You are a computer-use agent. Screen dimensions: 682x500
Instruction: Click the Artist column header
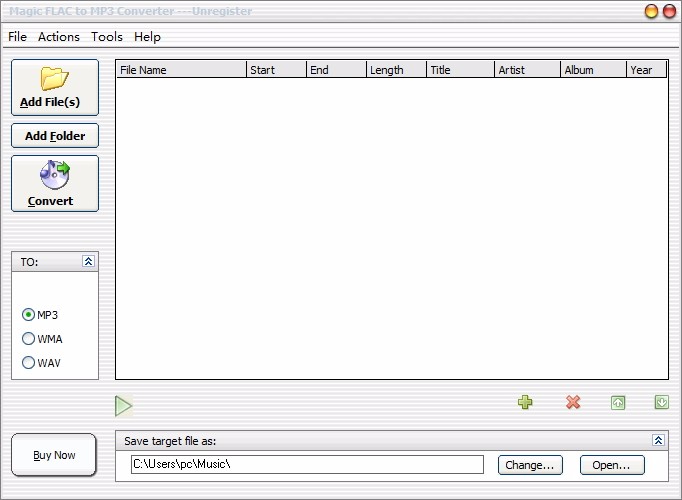tap(528, 70)
